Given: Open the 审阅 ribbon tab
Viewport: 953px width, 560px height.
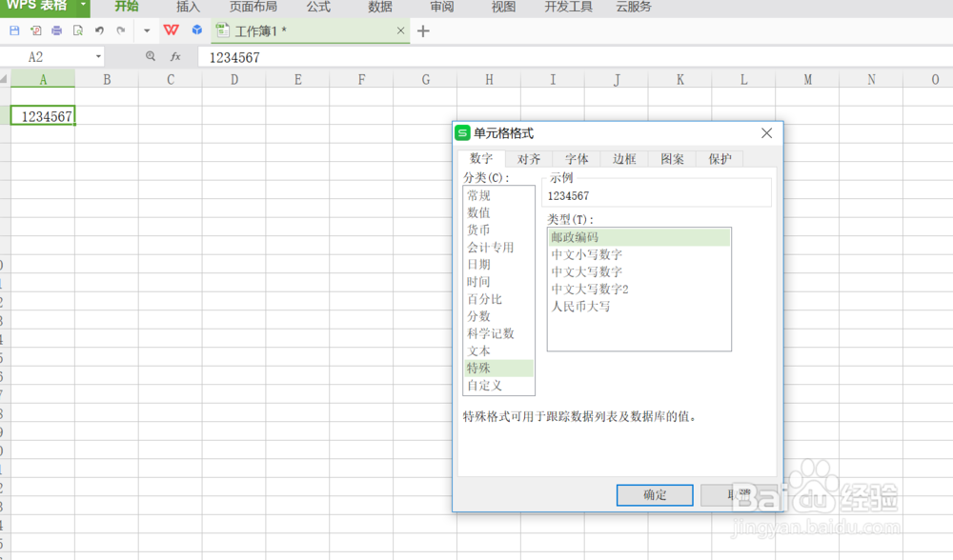Looking at the screenshot, I should tap(442, 7).
